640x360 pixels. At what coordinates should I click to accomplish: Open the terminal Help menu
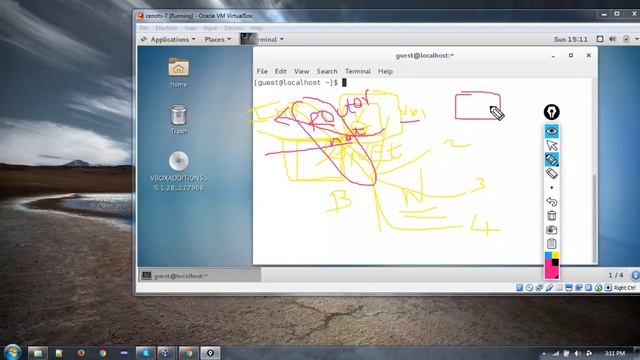[x=385, y=71]
